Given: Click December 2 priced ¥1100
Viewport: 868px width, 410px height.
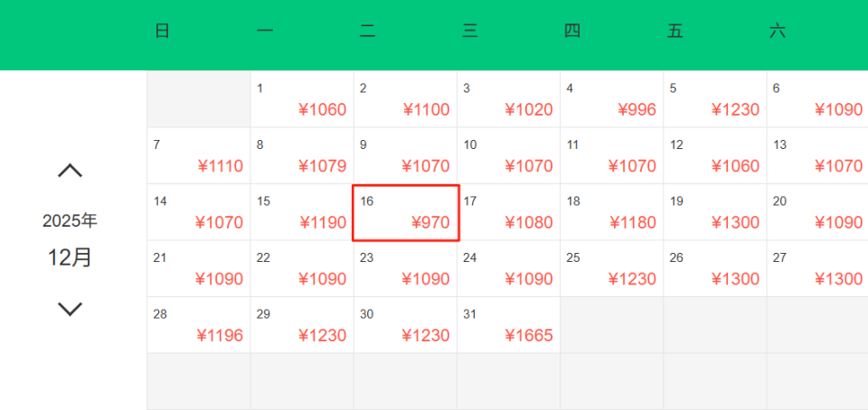Looking at the screenshot, I should coord(405,100).
